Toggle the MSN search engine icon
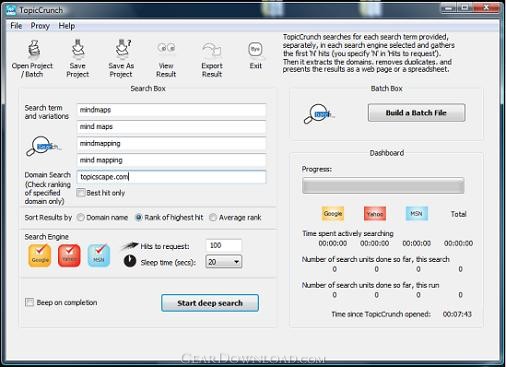 [x=99, y=255]
